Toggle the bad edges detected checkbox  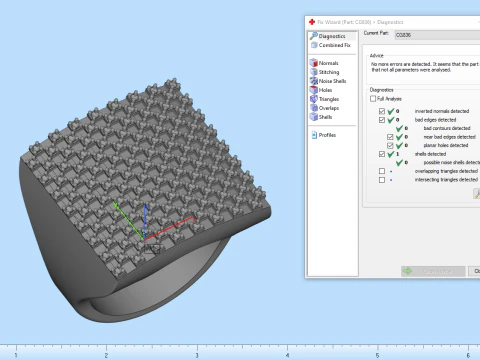click(382, 120)
